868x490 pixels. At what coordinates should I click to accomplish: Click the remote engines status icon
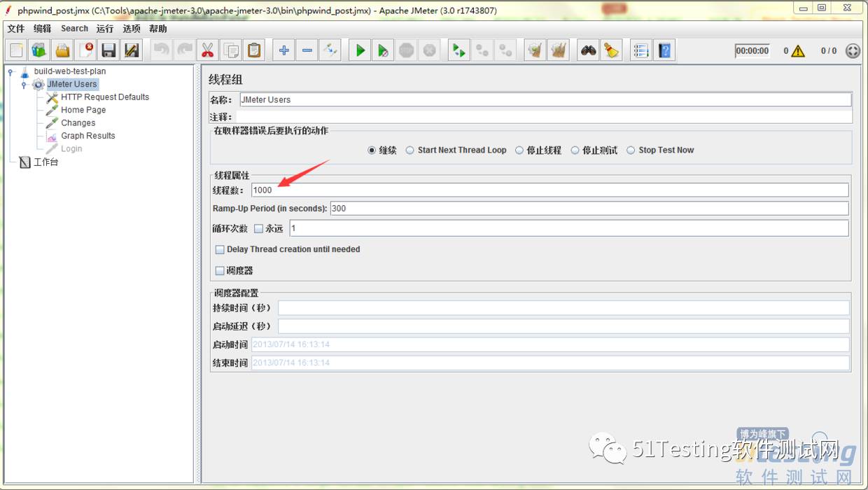(x=853, y=51)
